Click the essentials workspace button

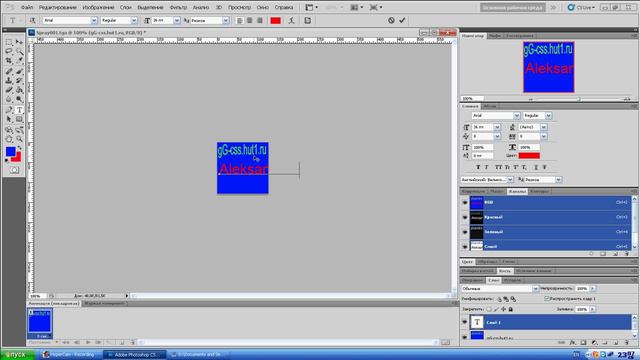[x=512, y=7]
